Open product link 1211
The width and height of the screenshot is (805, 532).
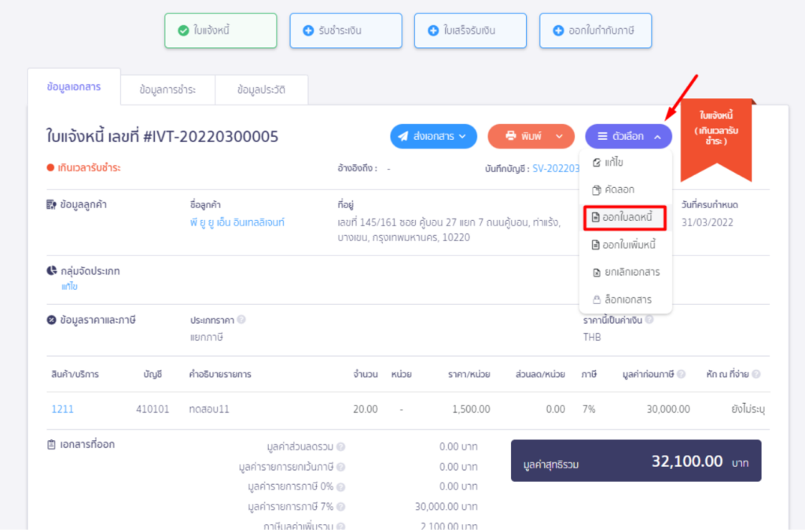tap(63, 409)
